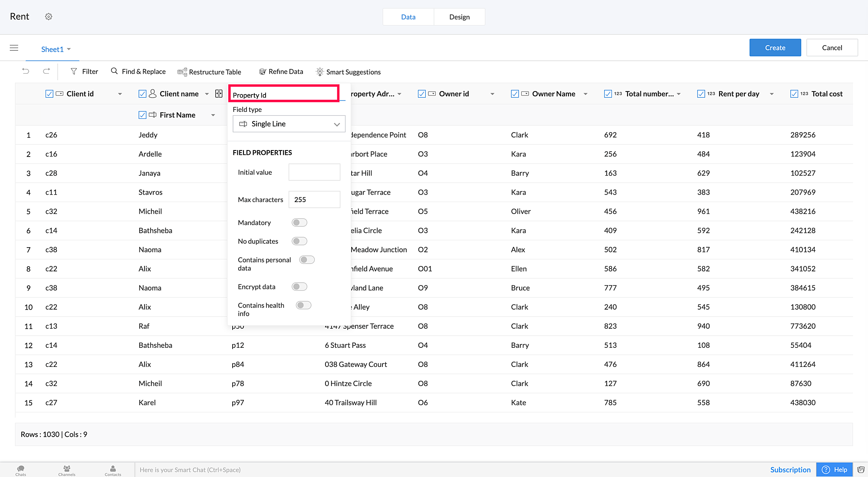Uncheck the Client id column checkbox
Image resolution: width=868 pixels, height=477 pixels.
(49, 94)
